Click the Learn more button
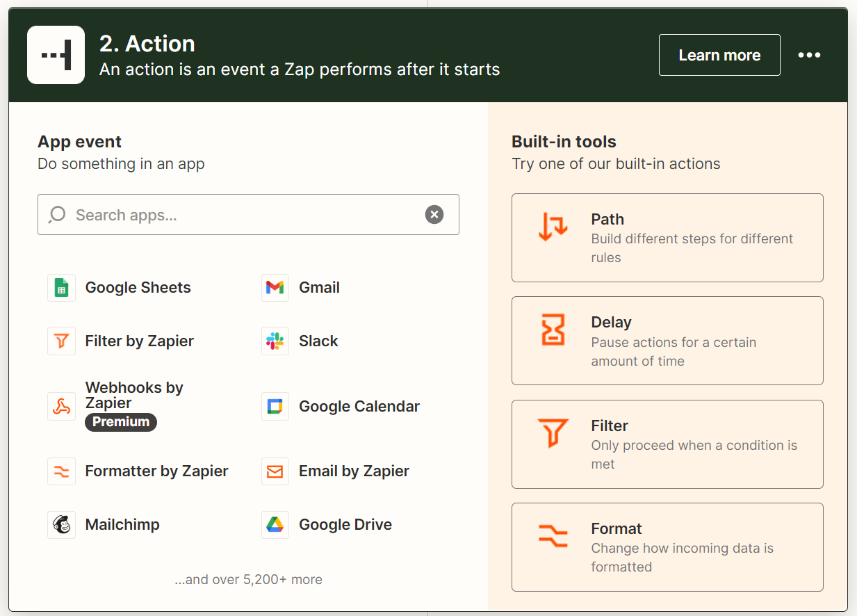857x616 pixels. [719, 55]
